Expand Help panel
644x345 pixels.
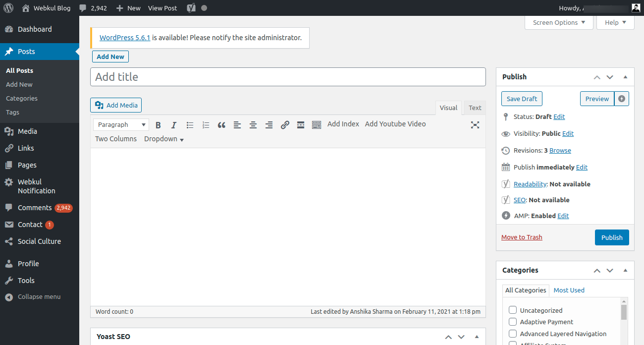[615, 22]
